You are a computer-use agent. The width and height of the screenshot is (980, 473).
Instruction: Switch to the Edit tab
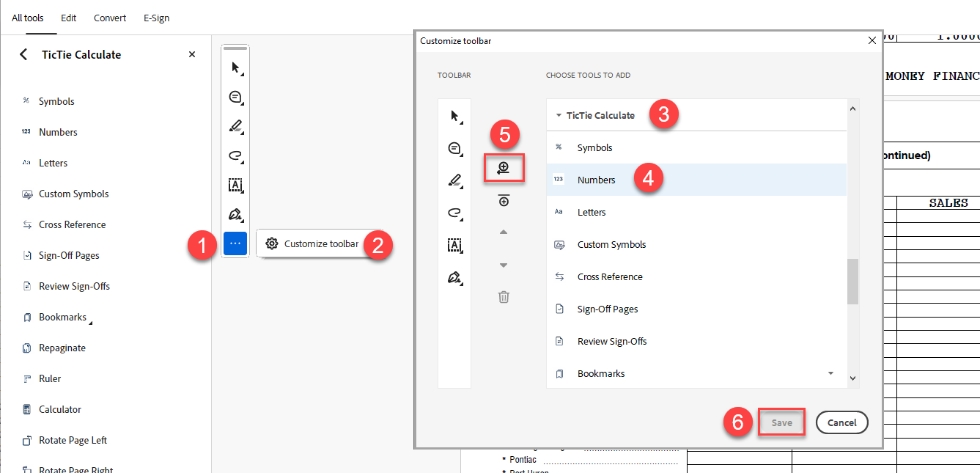click(x=69, y=18)
